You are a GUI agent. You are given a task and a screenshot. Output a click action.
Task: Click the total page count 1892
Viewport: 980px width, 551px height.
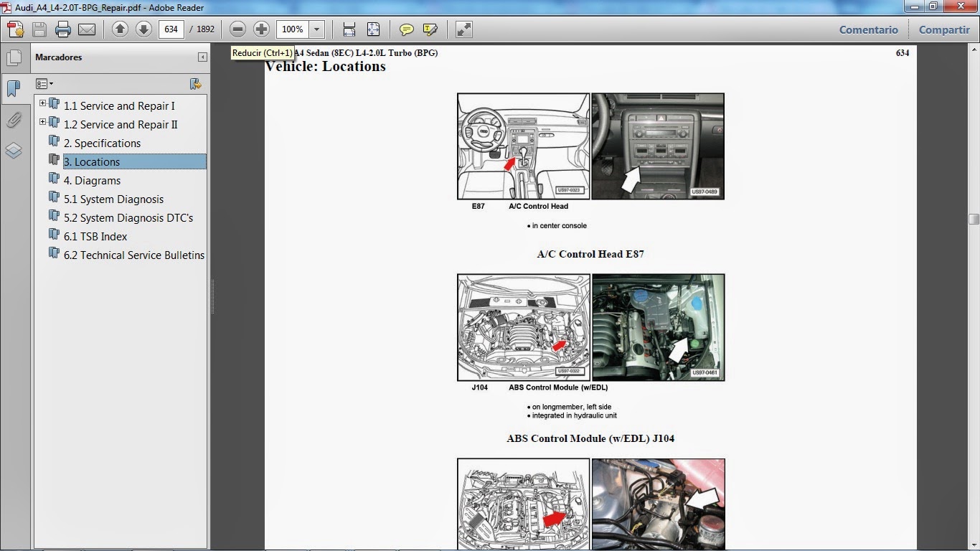coord(205,29)
